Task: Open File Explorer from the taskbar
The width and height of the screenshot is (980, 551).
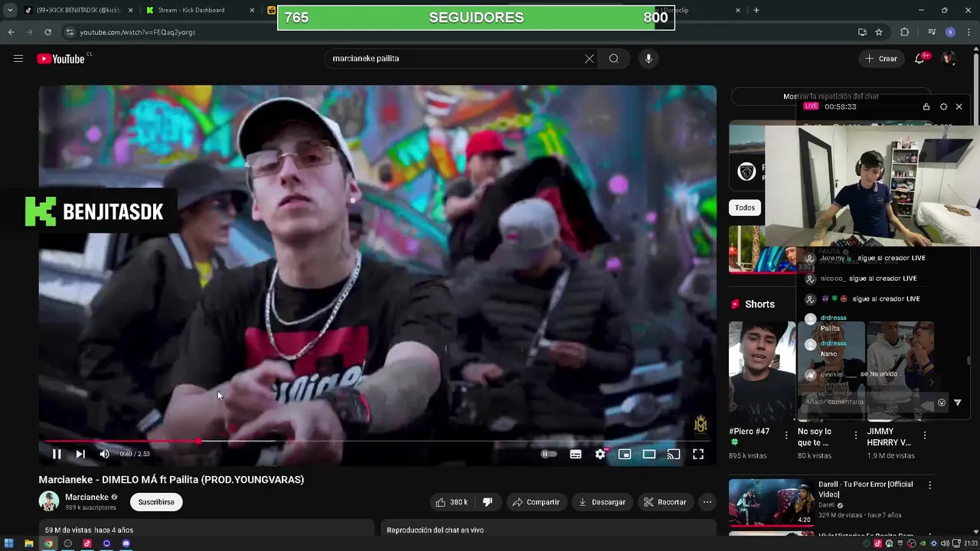Action: click(29, 543)
